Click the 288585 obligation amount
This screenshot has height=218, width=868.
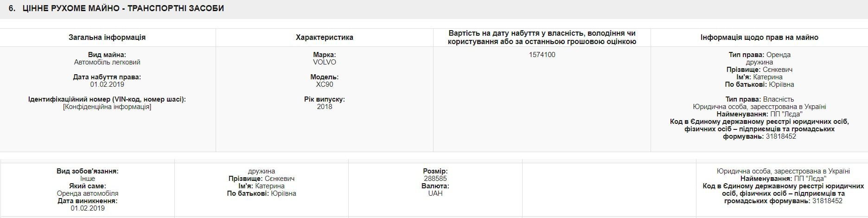(x=435, y=179)
